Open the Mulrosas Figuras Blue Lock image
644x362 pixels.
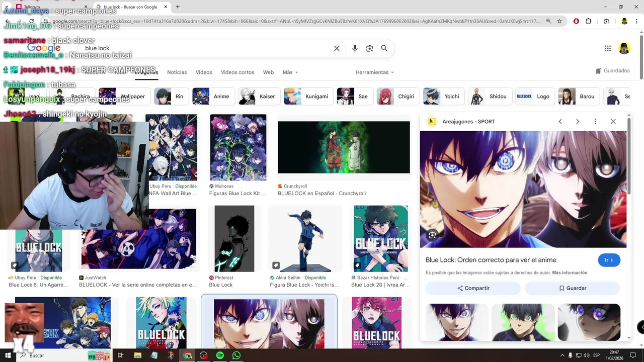pyautogui.click(x=238, y=147)
